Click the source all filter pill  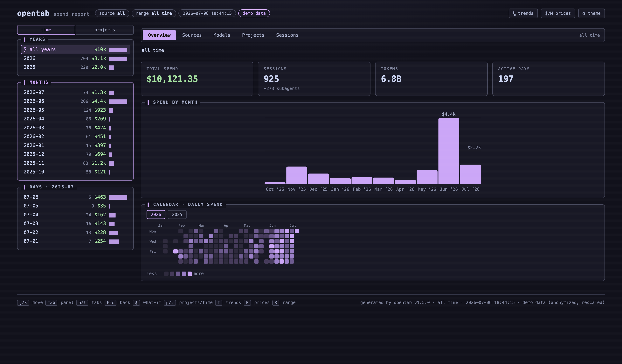[112, 13]
